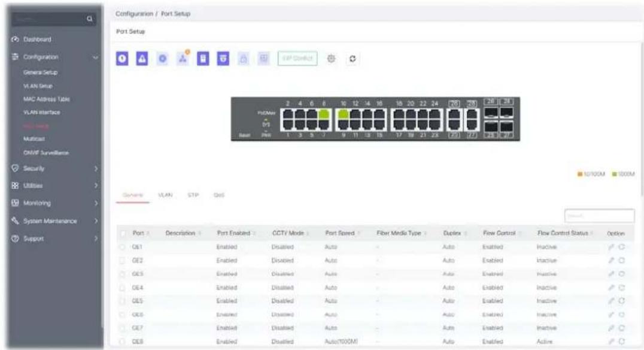Open Multicast in the sidebar

(34, 139)
